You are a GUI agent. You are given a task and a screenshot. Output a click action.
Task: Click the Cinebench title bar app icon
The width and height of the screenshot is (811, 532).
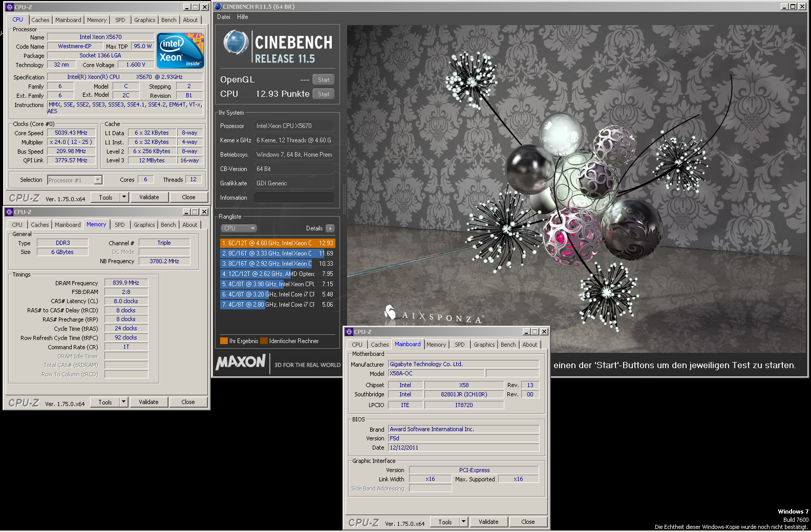[x=218, y=7]
